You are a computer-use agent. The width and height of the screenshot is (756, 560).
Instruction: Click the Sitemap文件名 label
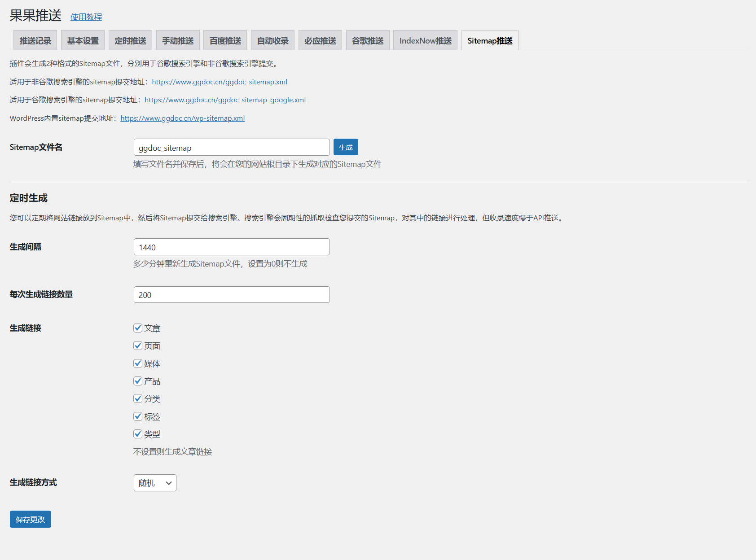36,147
